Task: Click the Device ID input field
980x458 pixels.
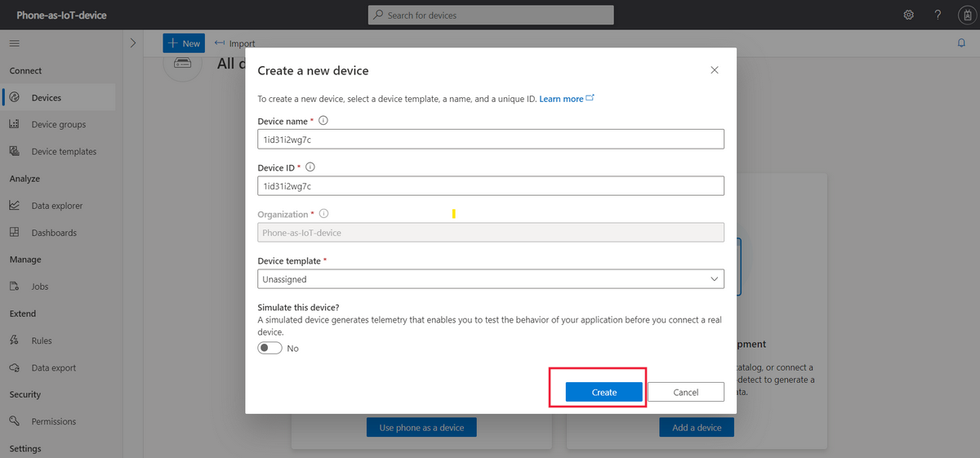Action: [x=491, y=186]
